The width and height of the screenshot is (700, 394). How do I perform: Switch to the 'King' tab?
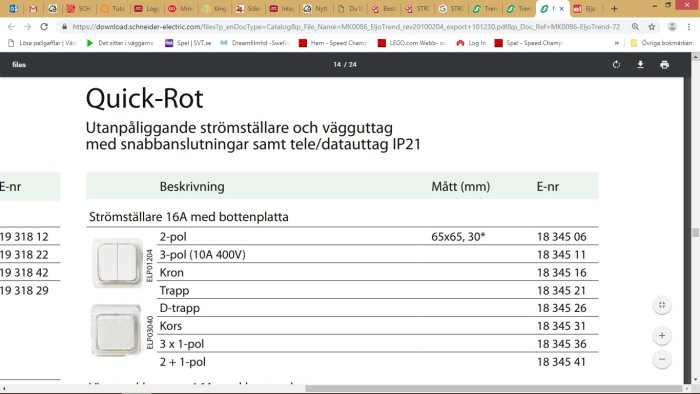[214, 8]
